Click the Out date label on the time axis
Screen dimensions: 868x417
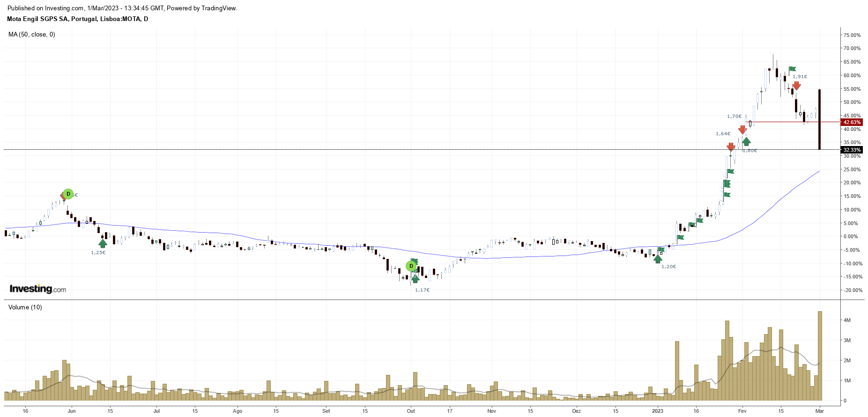(411, 411)
